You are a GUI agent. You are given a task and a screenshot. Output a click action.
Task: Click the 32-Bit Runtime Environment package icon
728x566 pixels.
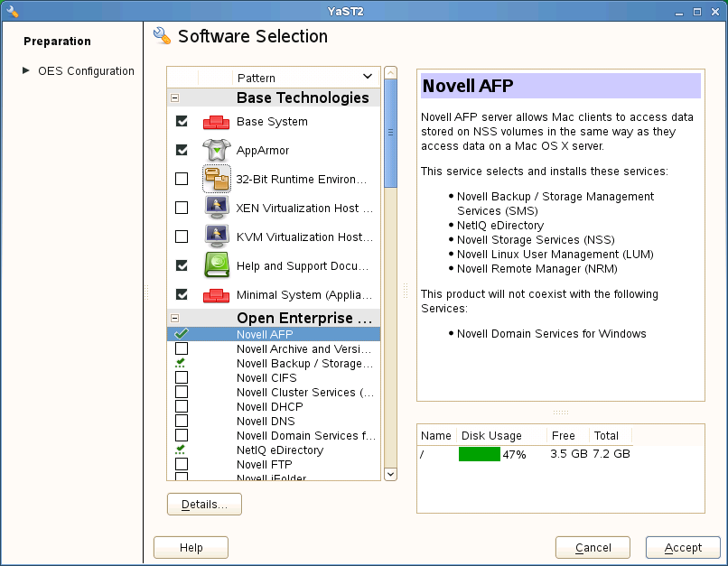point(216,179)
